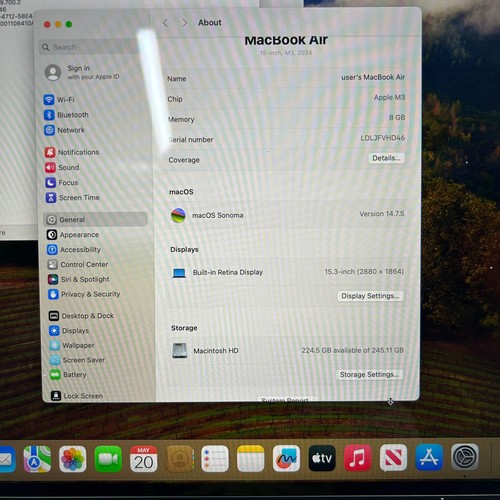The height and width of the screenshot is (500, 500).
Task: Click the Storage Settings button
Action: point(369,375)
